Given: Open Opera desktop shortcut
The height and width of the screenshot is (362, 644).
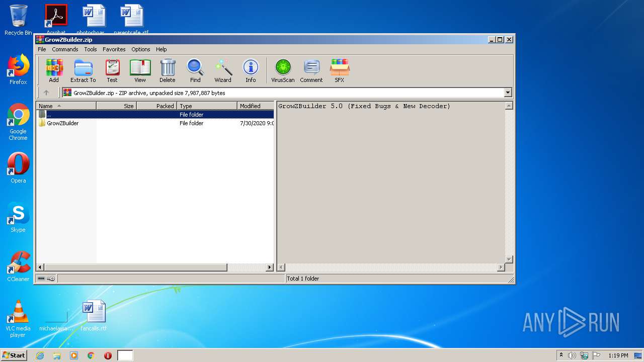Looking at the screenshot, I should tap(18, 168).
